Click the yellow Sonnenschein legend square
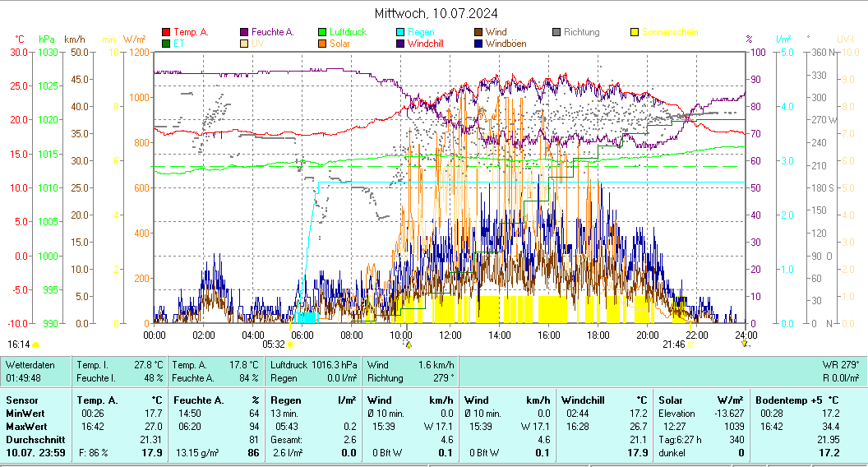Viewport: 868px width, 467px height. point(635,32)
